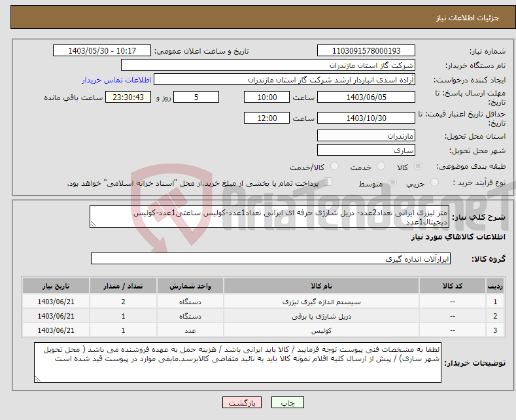Select row دریل شارژی یا برقی
This screenshot has height=420, width=516.
[263, 316]
